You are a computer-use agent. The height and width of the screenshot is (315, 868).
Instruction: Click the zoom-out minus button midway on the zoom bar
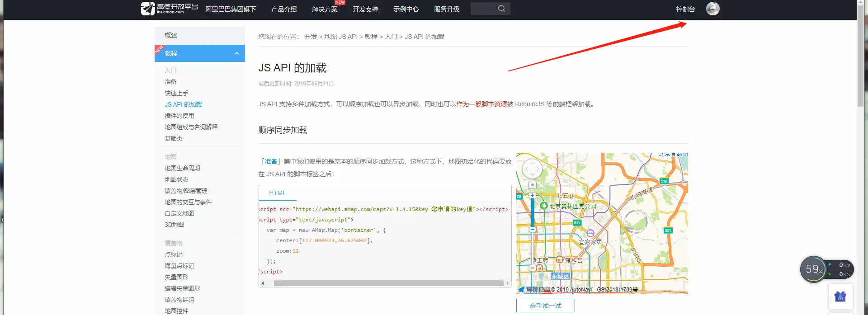[x=533, y=230]
